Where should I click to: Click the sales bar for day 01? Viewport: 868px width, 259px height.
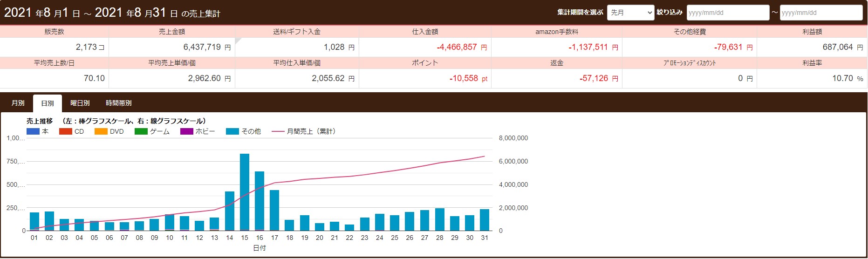pos(34,221)
